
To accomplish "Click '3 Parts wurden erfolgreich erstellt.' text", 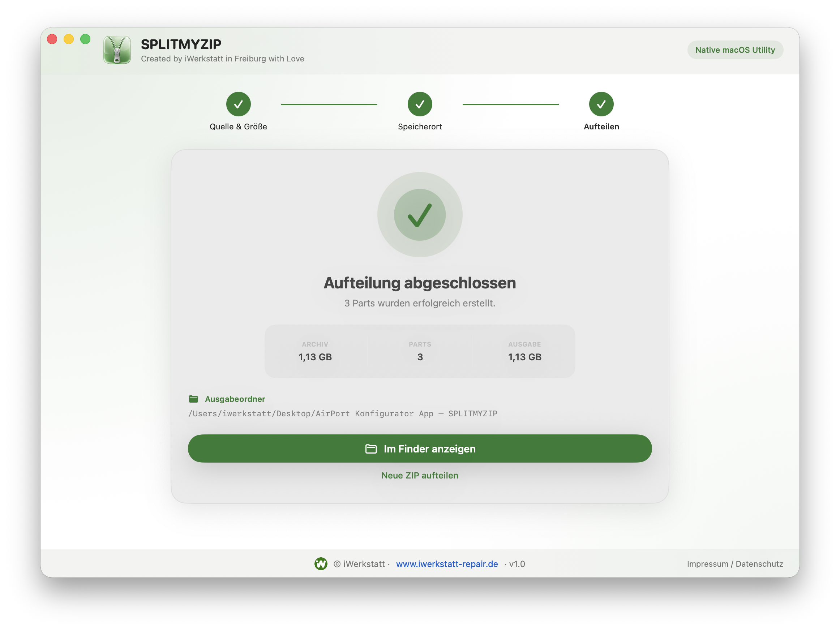I will click(420, 303).
